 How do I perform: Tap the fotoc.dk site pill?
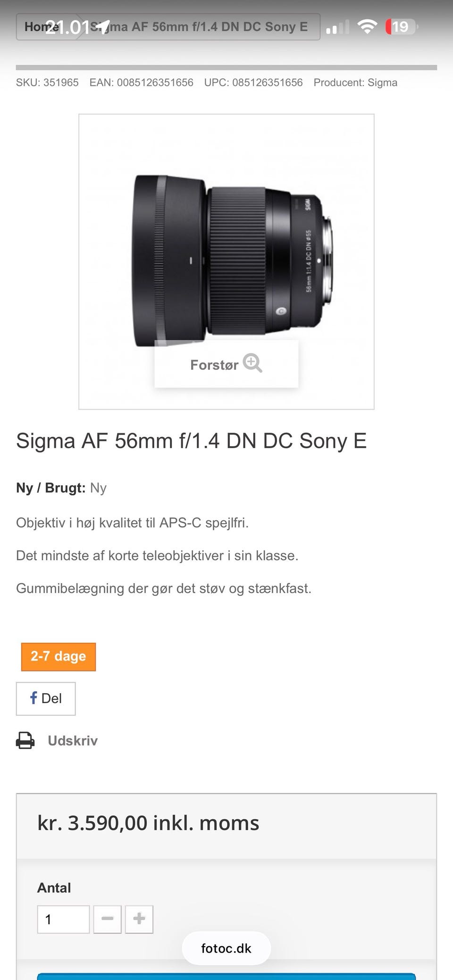[226, 948]
